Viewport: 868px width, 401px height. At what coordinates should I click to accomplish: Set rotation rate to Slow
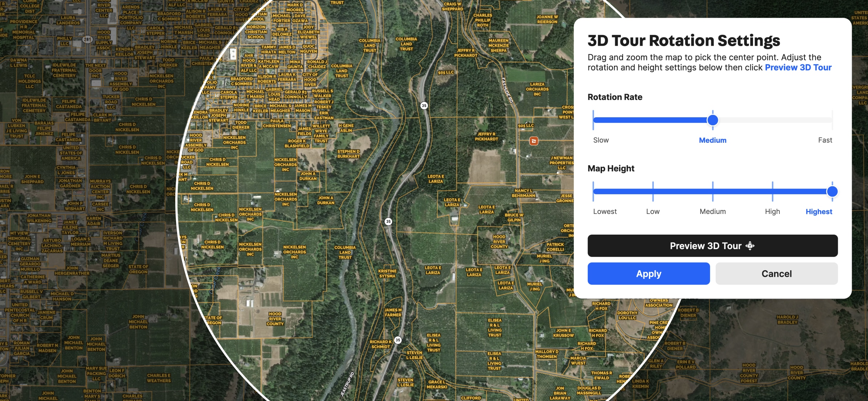(x=594, y=120)
